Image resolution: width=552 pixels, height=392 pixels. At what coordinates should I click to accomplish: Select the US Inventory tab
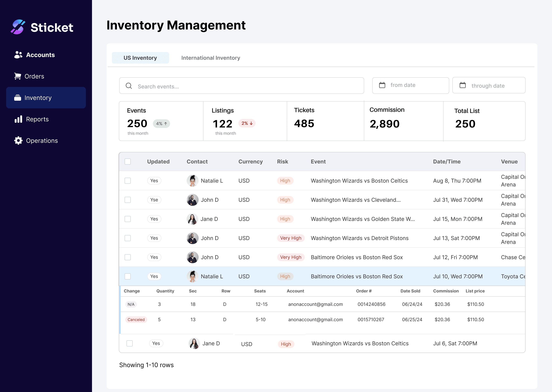[140, 58]
